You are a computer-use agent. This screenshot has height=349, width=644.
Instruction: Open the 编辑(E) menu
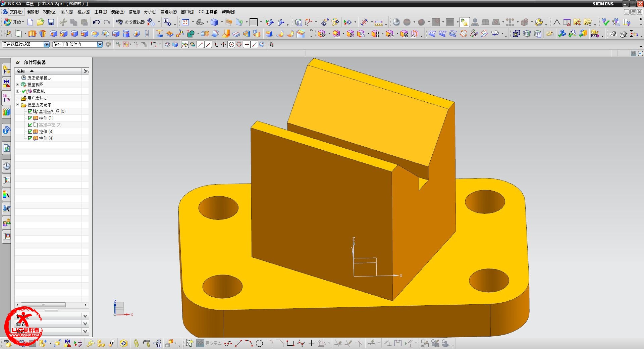point(33,12)
